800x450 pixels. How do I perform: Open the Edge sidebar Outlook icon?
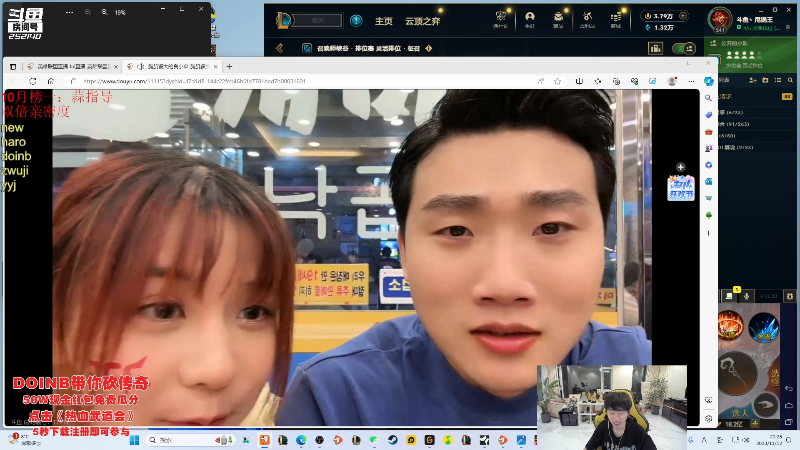709,181
